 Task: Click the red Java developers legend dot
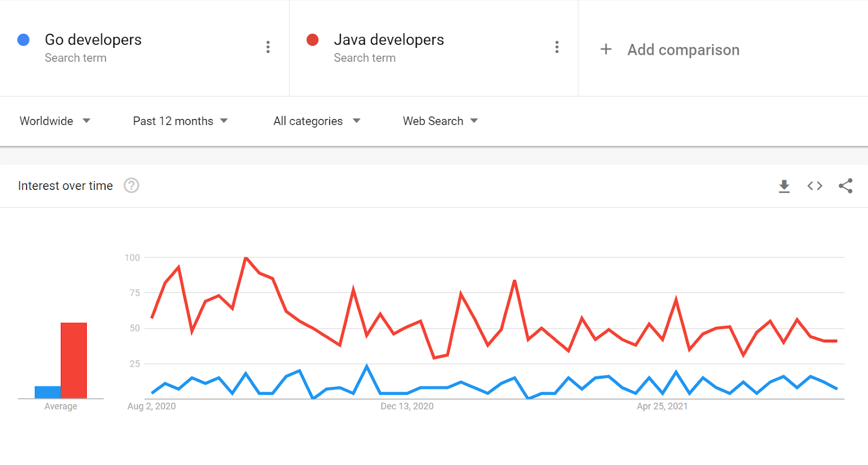tap(313, 40)
